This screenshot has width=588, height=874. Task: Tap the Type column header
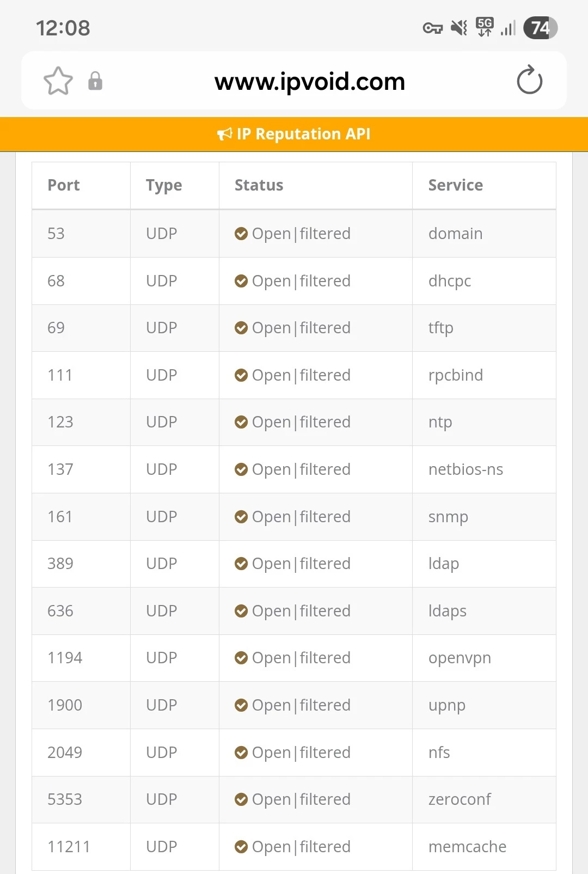pyautogui.click(x=164, y=185)
